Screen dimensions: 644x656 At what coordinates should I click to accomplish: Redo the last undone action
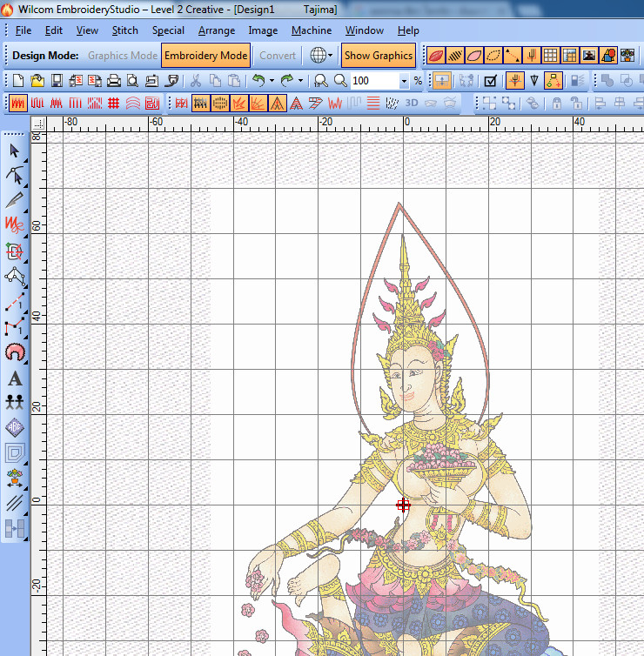click(x=287, y=80)
